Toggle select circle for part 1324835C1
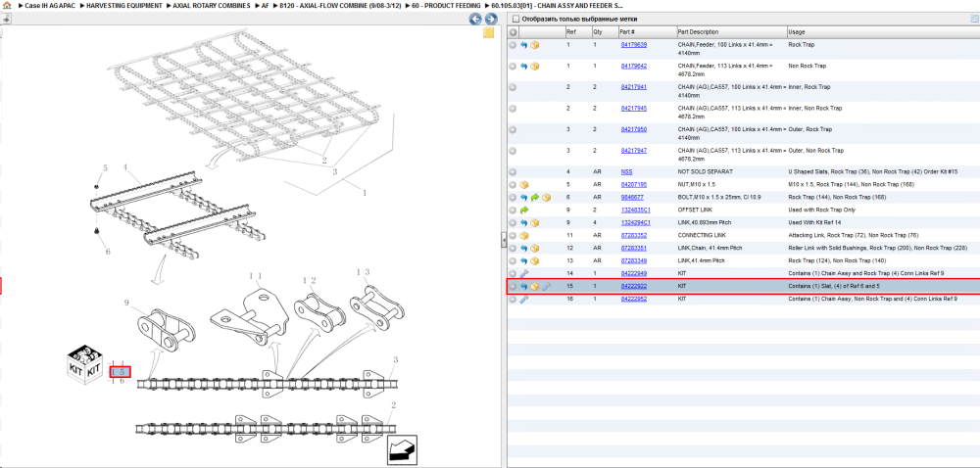980x468 pixels. click(514, 211)
